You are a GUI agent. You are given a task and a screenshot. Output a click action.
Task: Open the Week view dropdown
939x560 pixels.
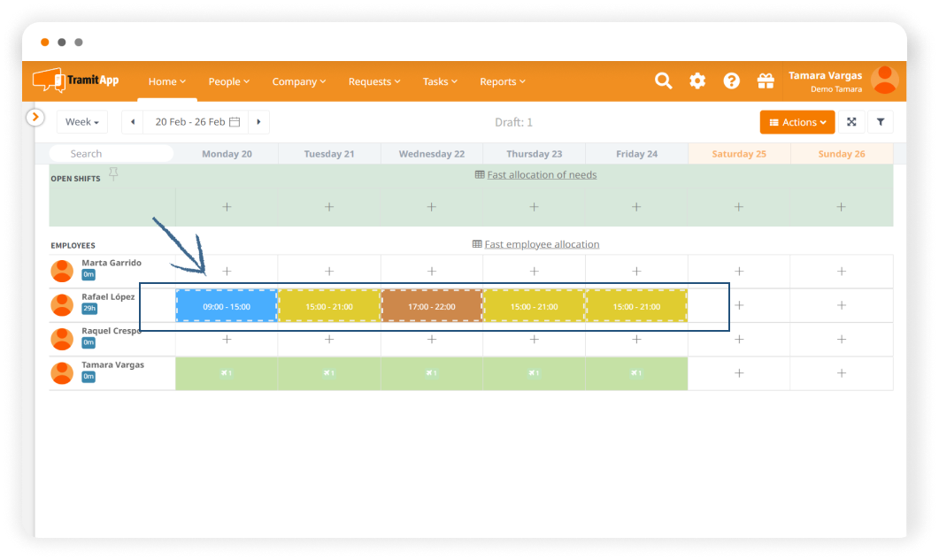(81, 122)
